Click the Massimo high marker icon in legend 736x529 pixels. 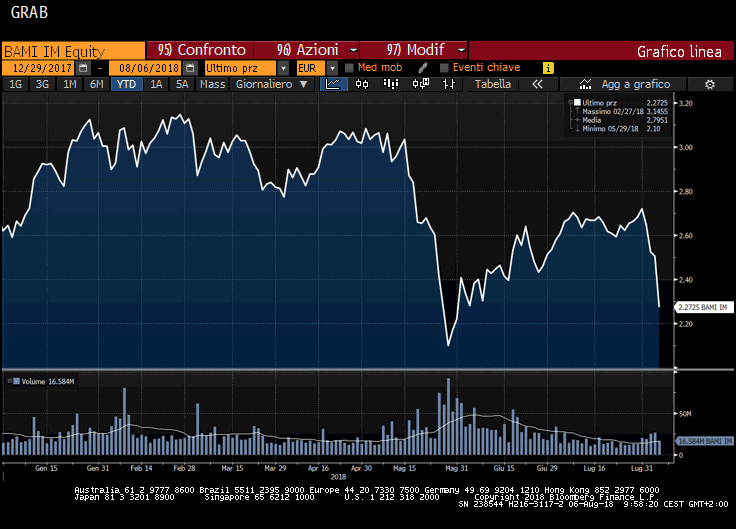[x=577, y=112]
